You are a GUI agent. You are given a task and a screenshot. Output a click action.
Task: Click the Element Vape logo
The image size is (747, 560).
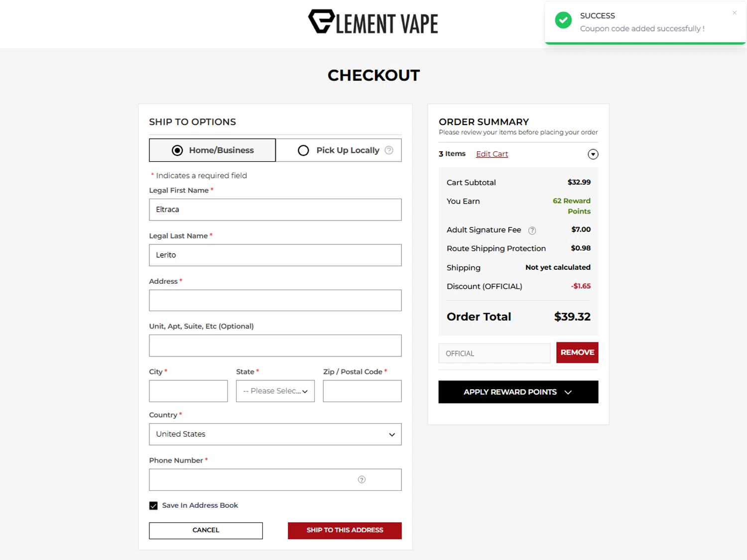pyautogui.click(x=373, y=22)
